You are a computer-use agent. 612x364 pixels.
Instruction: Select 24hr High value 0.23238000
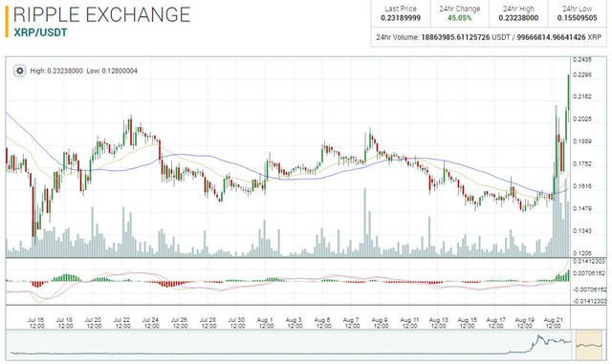coord(518,18)
